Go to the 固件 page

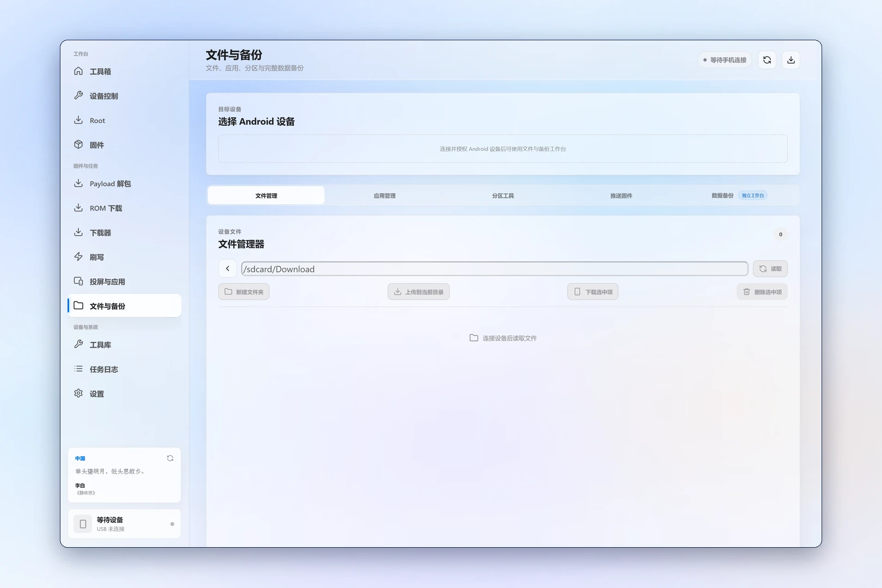[124, 145]
